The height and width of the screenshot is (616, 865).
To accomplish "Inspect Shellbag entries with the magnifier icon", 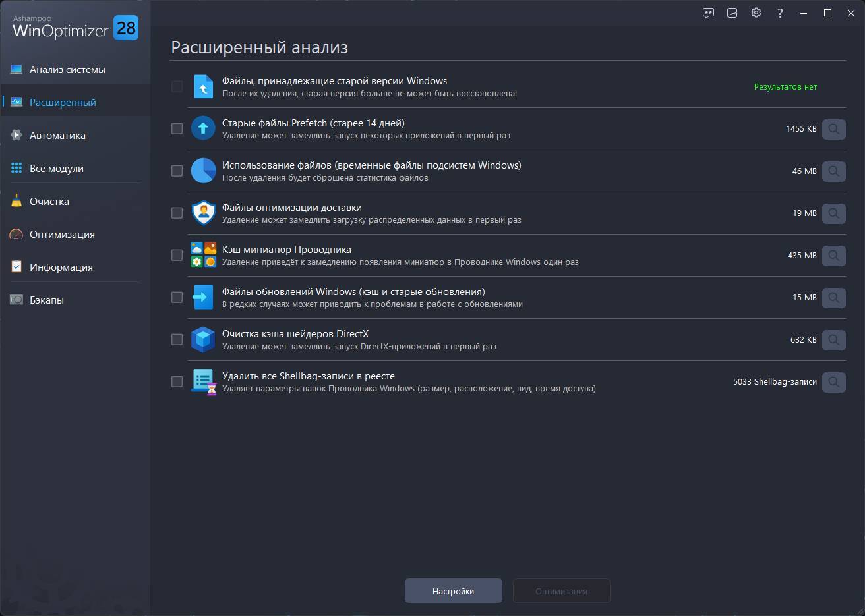I will (834, 382).
